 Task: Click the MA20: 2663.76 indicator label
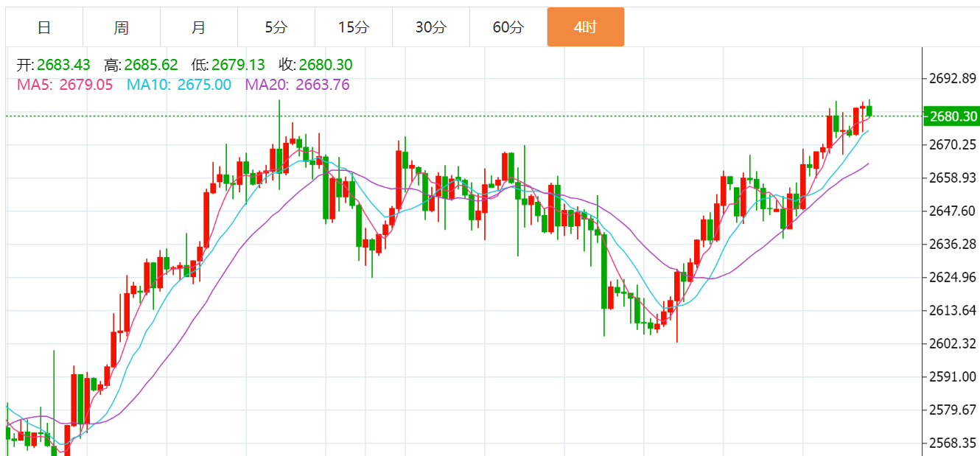298,85
